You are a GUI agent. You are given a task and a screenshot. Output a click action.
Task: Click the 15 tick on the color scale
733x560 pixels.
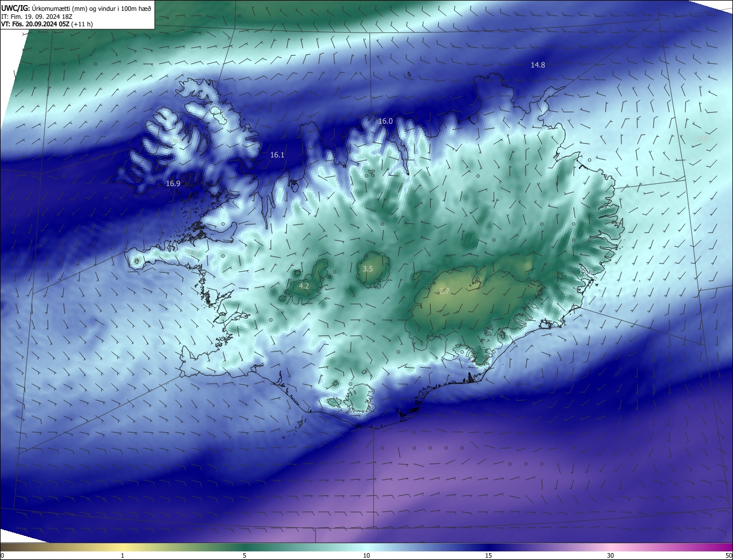coord(488,555)
